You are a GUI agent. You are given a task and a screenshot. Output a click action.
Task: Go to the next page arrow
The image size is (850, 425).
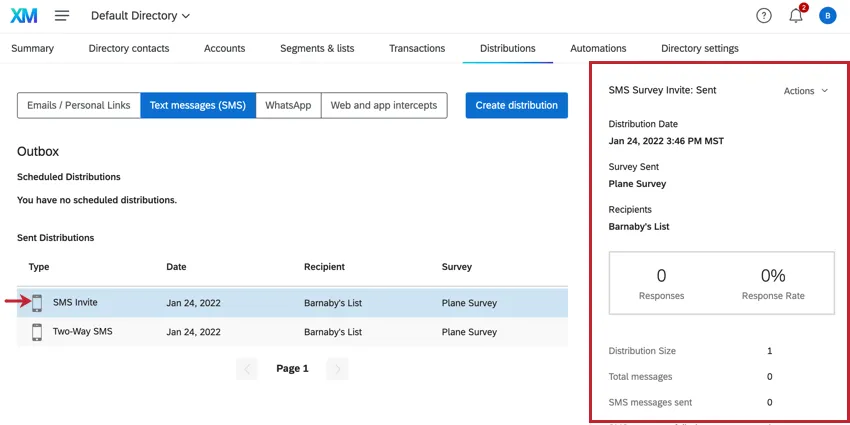337,369
